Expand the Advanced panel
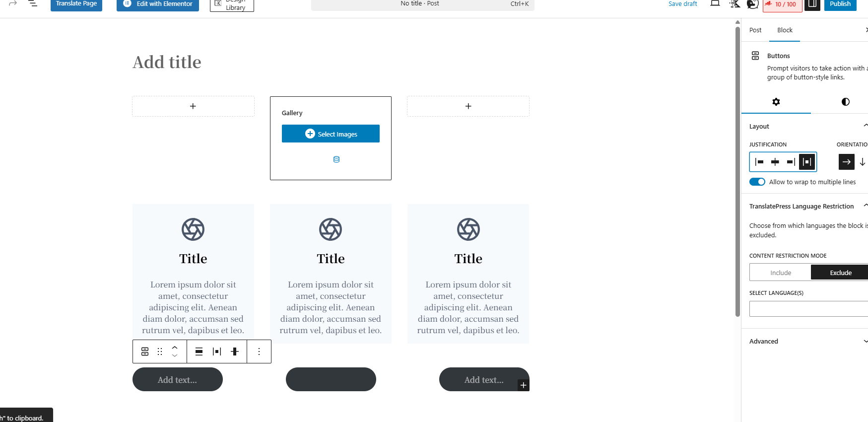 [865, 341]
